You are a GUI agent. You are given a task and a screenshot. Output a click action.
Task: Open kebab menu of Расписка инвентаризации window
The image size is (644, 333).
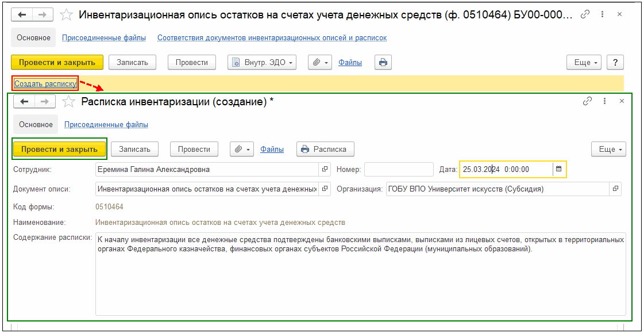click(604, 101)
